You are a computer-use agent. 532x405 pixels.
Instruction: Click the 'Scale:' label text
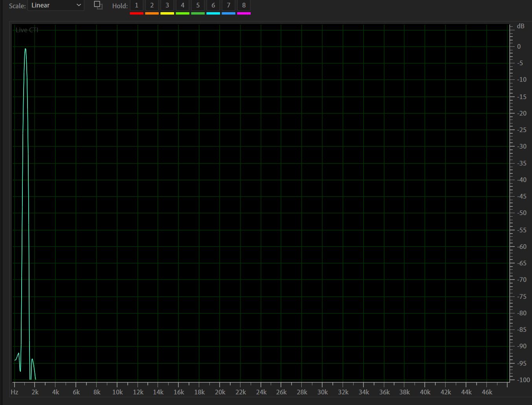coord(17,6)
